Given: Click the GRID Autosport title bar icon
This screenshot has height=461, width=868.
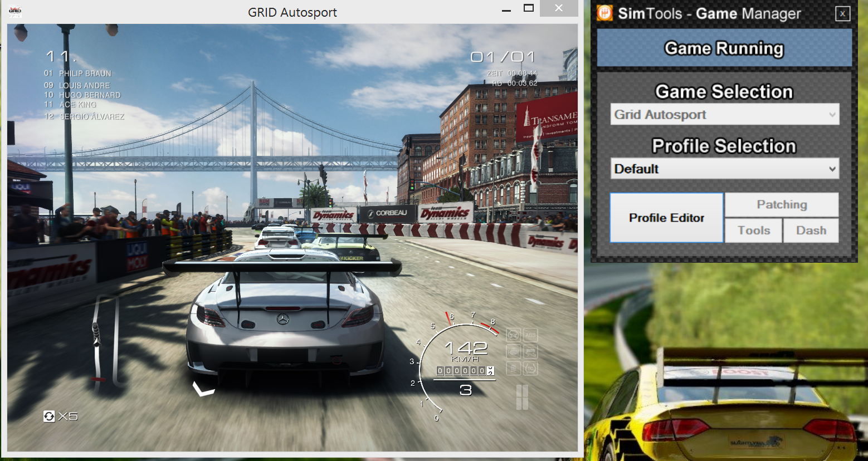Looking at the screenshot, I should point(15,11).
